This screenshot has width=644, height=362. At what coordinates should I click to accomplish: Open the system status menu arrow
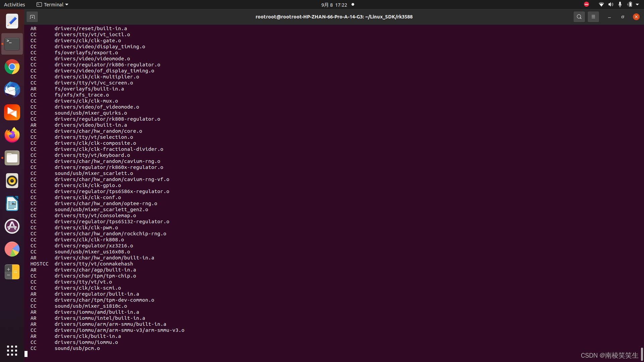(637, 5)
